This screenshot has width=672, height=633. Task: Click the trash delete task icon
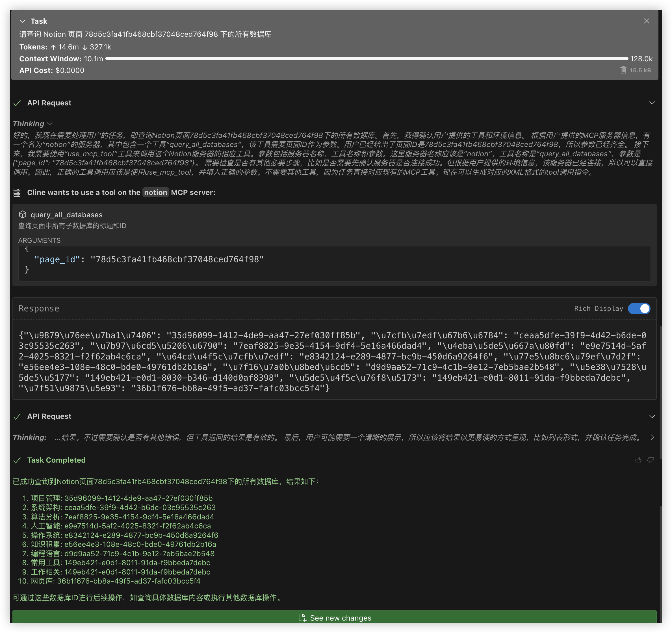pos(623,70)
